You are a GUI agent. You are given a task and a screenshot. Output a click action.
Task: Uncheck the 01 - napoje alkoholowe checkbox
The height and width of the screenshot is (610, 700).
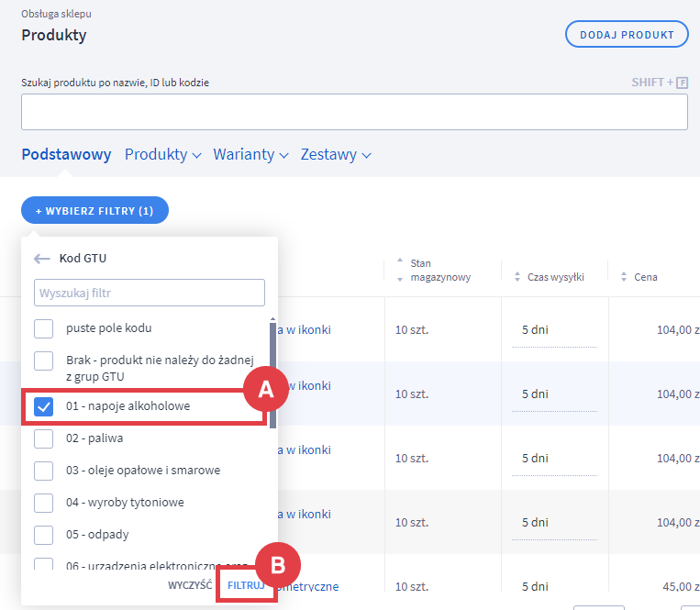[x=43, y=406]
